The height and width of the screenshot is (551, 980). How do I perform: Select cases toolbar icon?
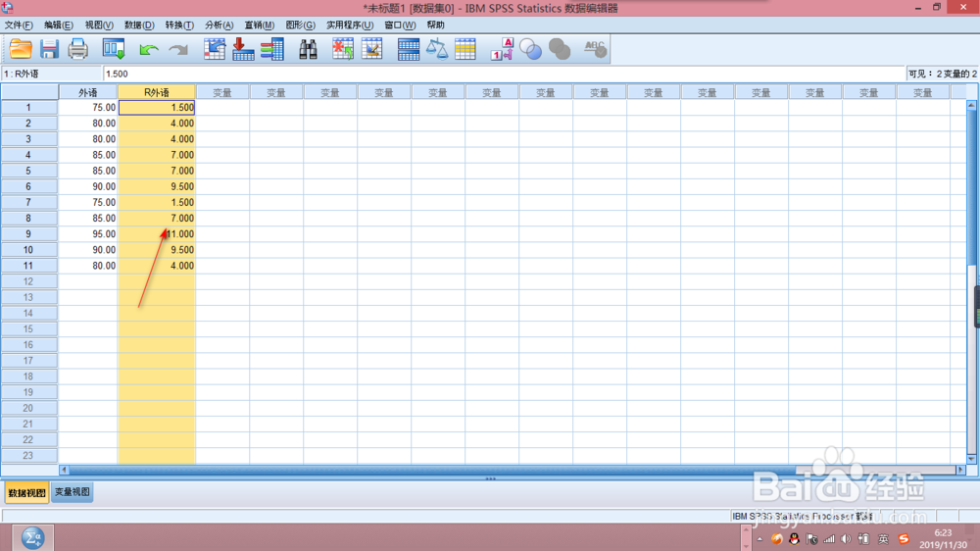pyautogui.click(x=465, y=49)
